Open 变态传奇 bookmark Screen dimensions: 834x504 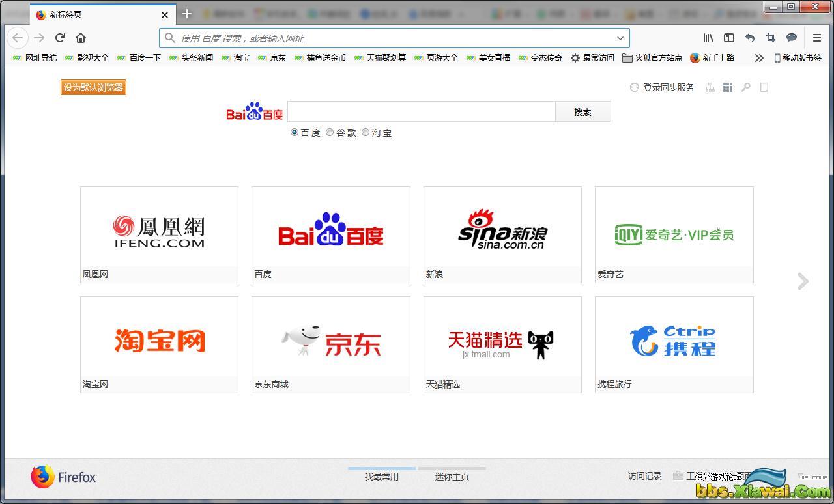click(541, 58)
